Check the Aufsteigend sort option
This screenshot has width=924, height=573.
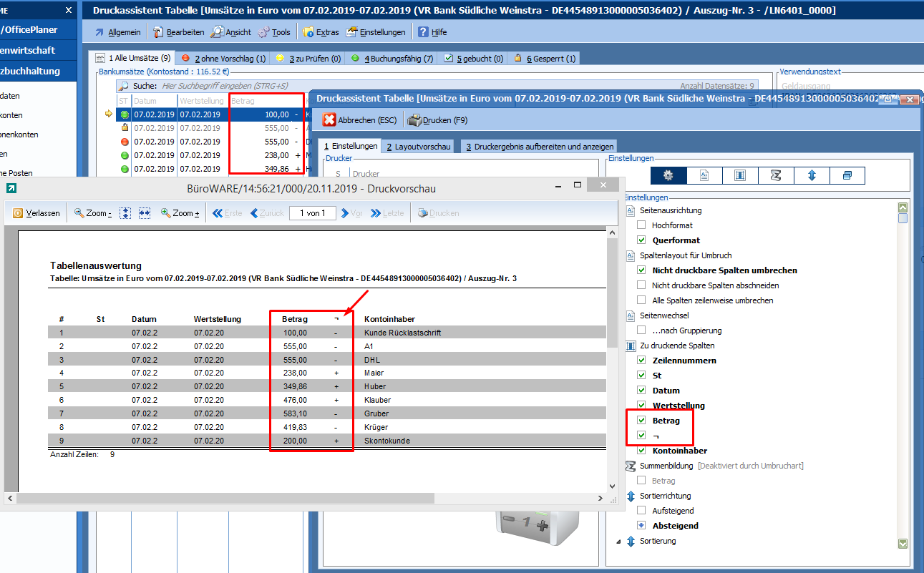[641, 511]
